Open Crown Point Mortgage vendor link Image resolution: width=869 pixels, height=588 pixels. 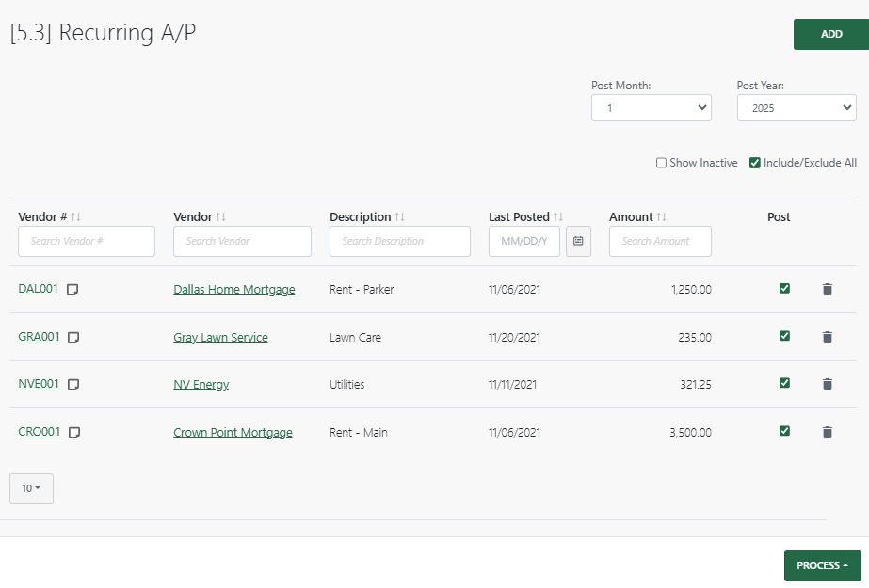pyautogui.click(x=233, y=432)
